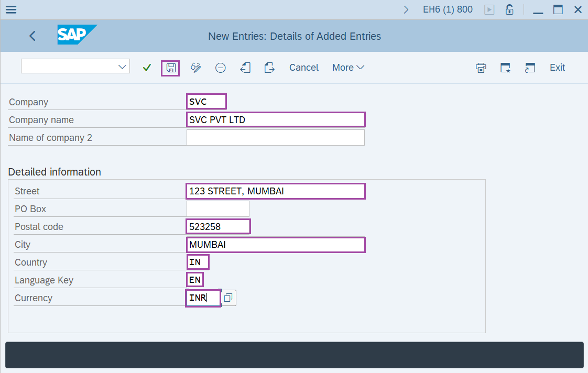Confirm entries with the green checkmark icon
The image size is (588, 373).
tap(146, 68)
